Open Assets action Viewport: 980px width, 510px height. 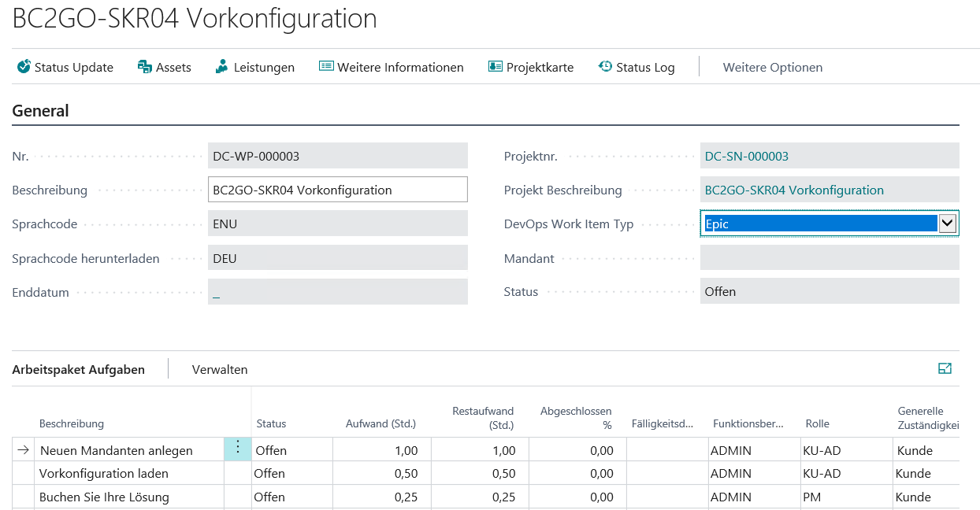click(165, 68)
